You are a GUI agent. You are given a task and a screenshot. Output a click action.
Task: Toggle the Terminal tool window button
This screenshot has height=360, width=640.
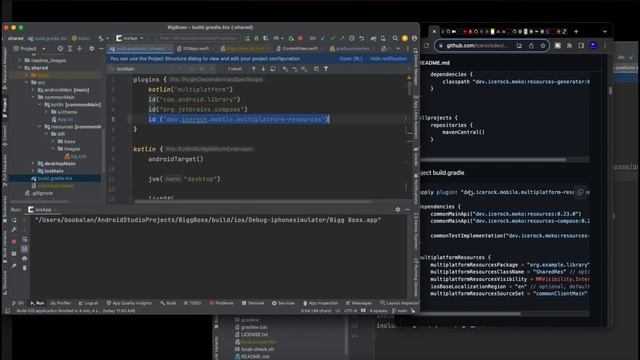tap(253, 303)
